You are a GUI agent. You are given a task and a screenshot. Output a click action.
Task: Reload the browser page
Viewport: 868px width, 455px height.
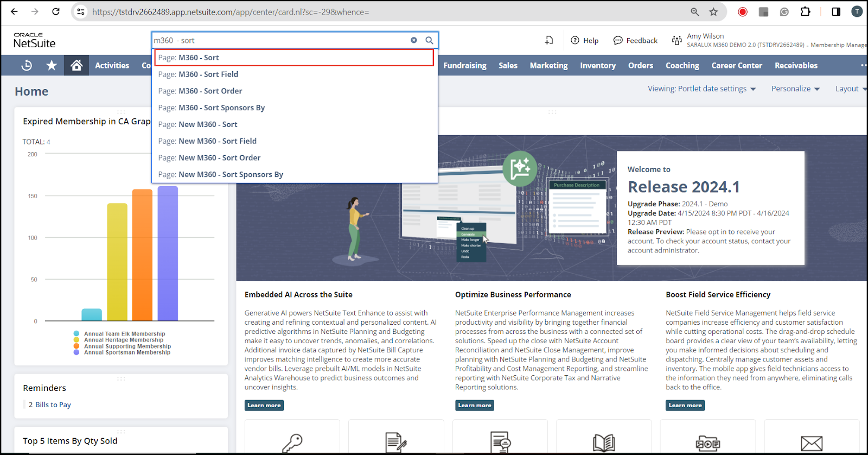pos(56,11)
